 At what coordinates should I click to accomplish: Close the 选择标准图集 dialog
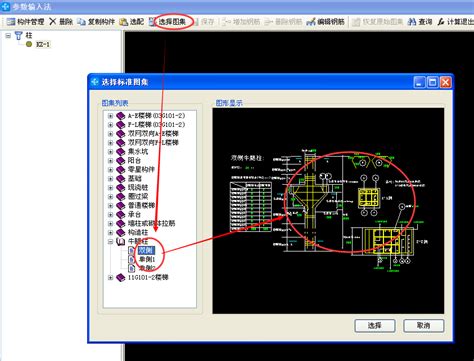(446, 82)
